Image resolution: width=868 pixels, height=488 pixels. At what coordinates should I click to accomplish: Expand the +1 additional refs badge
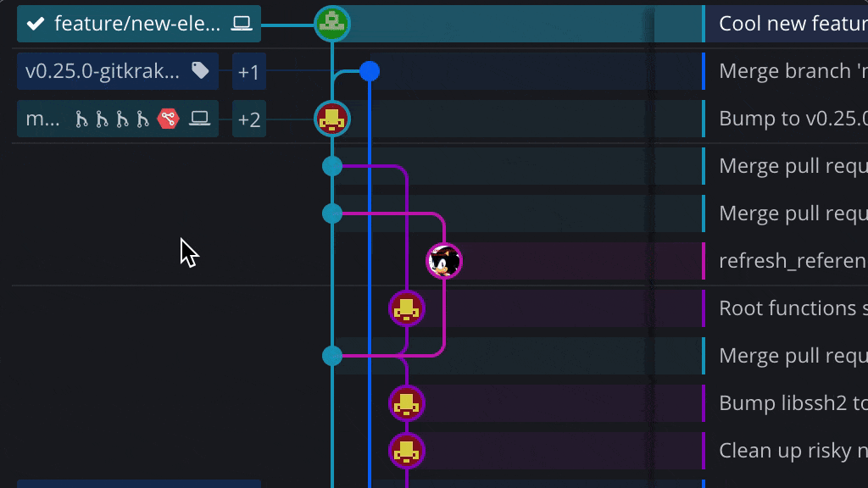(x=248, y=72)
